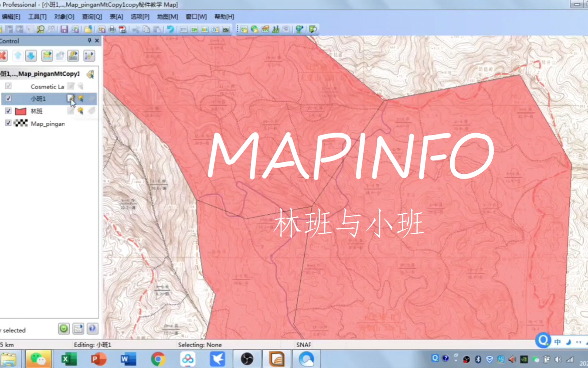Open WeChat from the taskbar
Screen dimensions: 588x368
click(38, 359)
